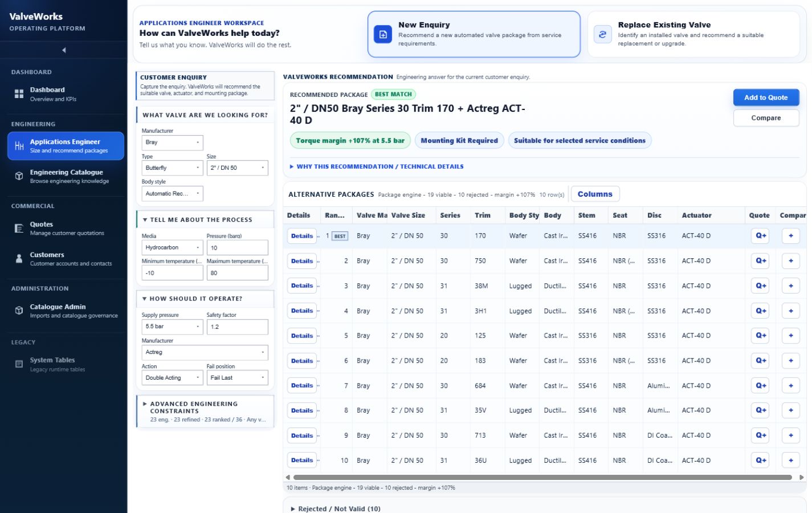This screenshot has height=513, width=812.
Task: Open Engineering Catalogue in sidebar
Action: 66,176
